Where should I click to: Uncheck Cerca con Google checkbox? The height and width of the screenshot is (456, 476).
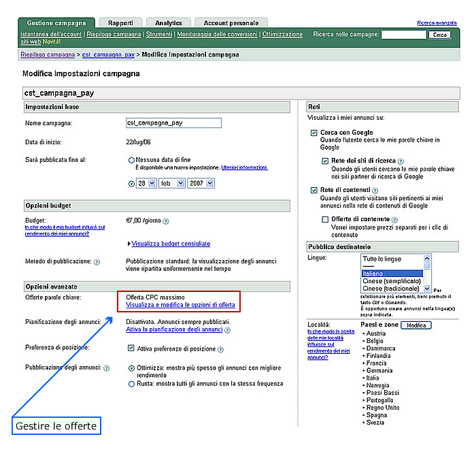click(x=314, y=133)
